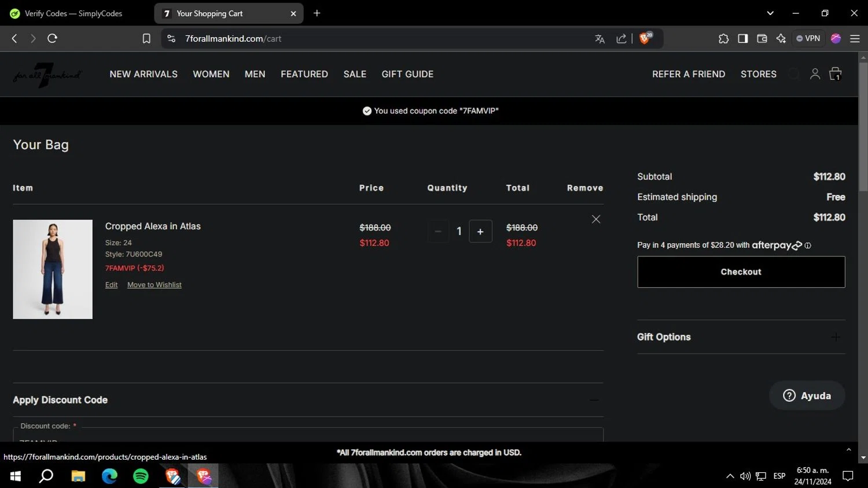This screenshot has width=868, height=488.
Task: Open the browser main menu
Action: click(x=855, y=39)
